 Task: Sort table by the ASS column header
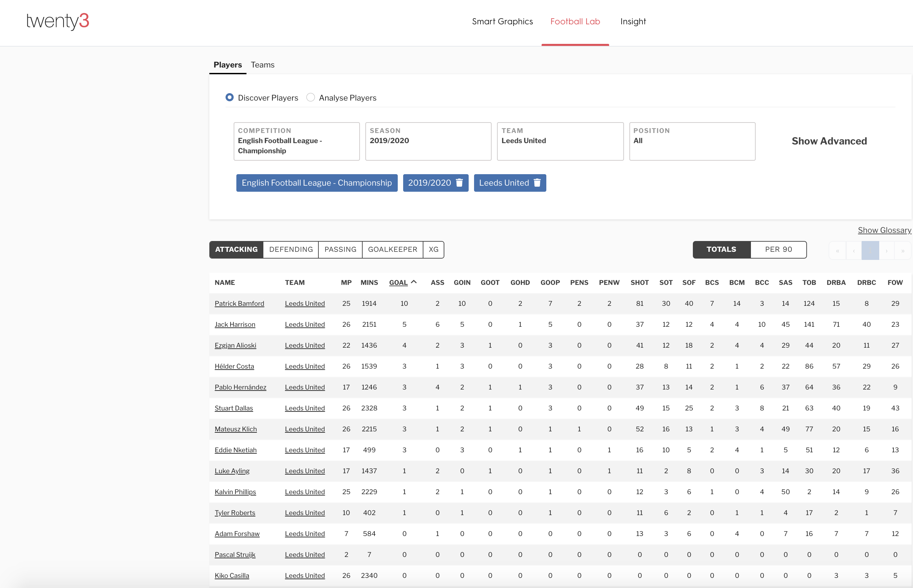(x=437, y=283)
